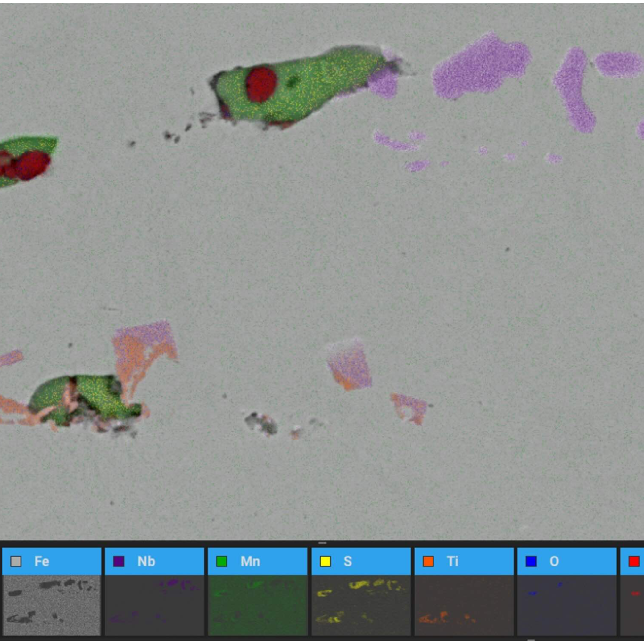Open the O element map thumbnail

point(567,605)
